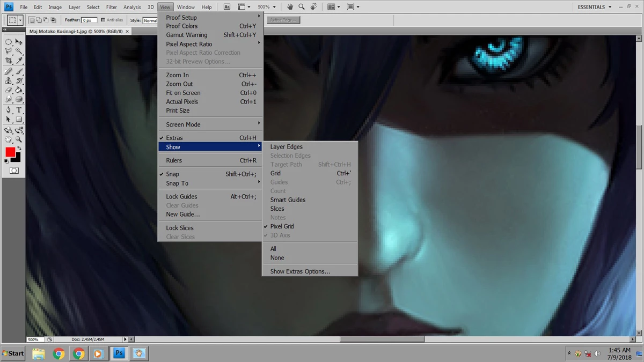Image resolution: width=644 pixels, height=362 pixels.
Task: Toggle Quick Mask mode
Action: (x=14, y=171)
